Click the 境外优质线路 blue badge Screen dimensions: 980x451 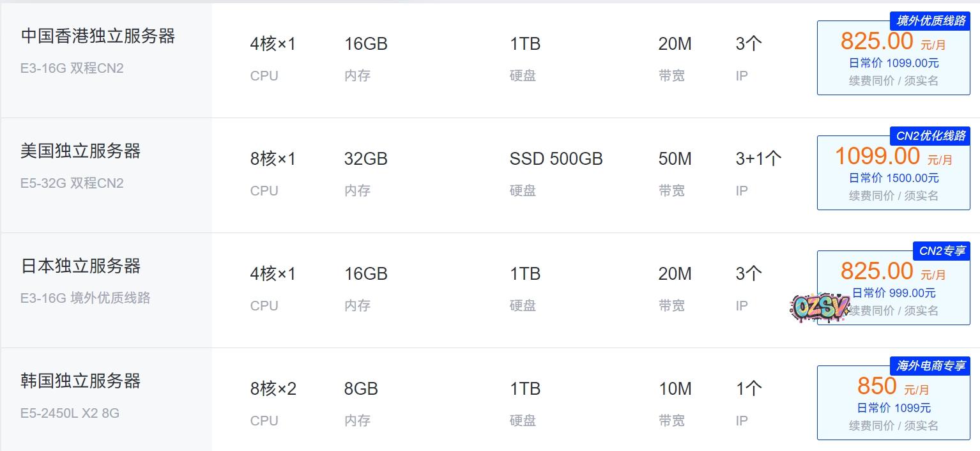(930, 21)
